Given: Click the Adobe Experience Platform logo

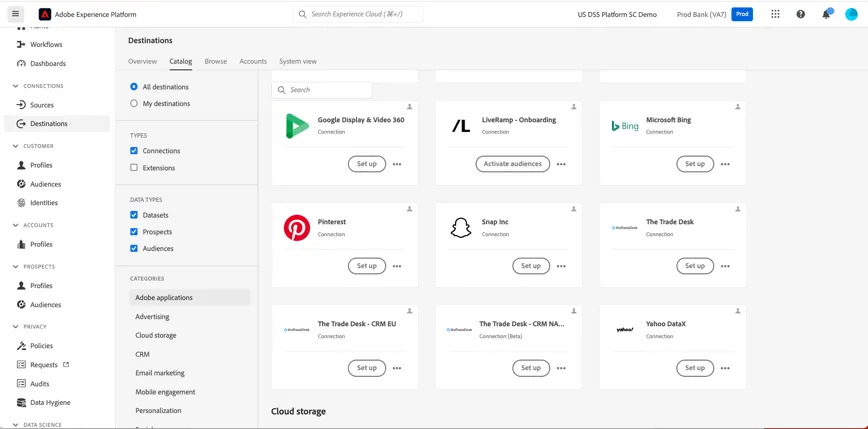Looking at the screenshot, I should pos(45,14).
